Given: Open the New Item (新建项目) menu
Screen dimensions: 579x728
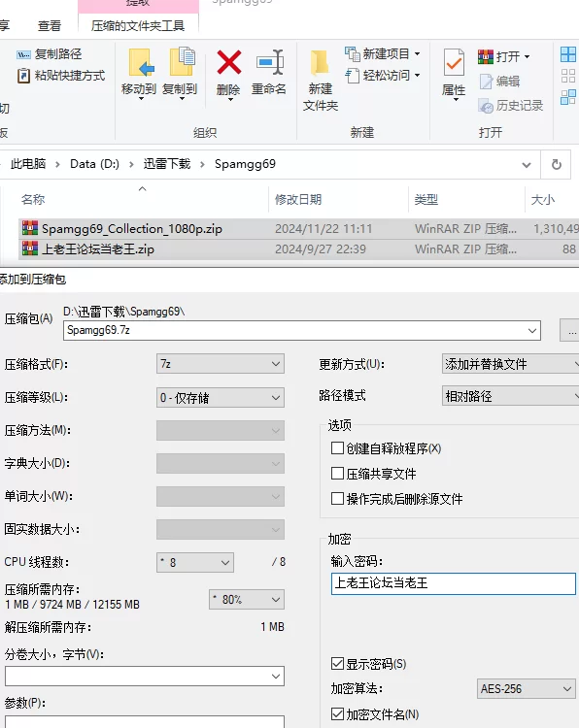Looking at the screenshot, I should pos(383,53).
